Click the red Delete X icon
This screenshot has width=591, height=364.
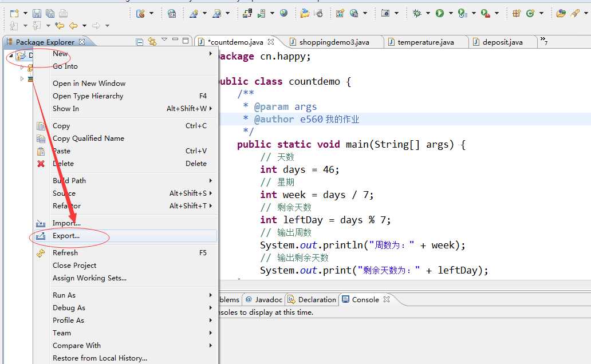(41, 164)
